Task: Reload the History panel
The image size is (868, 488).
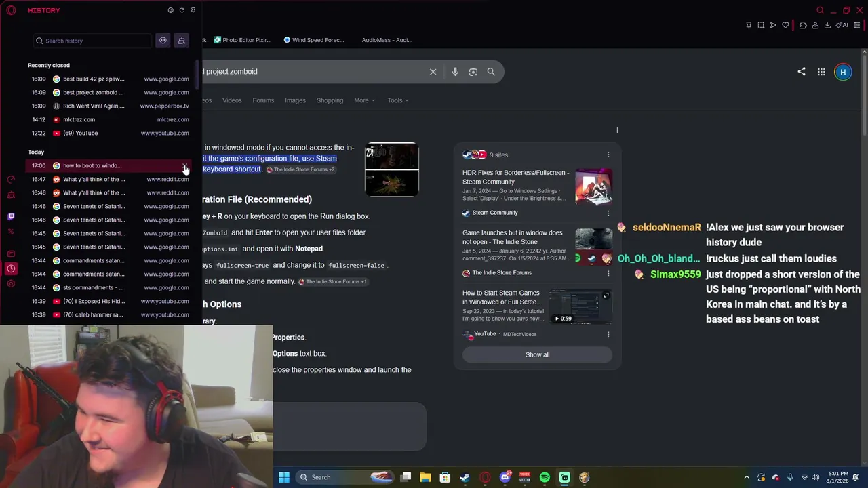Action: pyautogui.click(x=182, y=10)
